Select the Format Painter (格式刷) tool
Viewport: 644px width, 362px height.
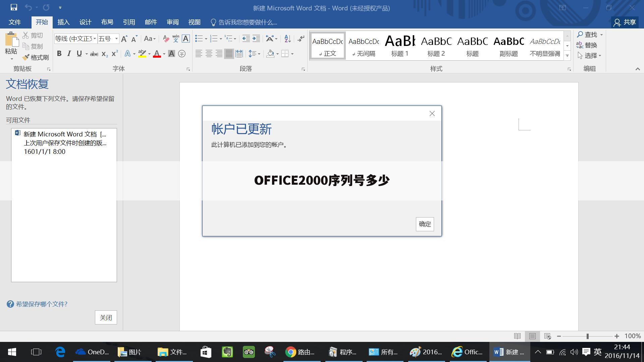click(36, 58)
